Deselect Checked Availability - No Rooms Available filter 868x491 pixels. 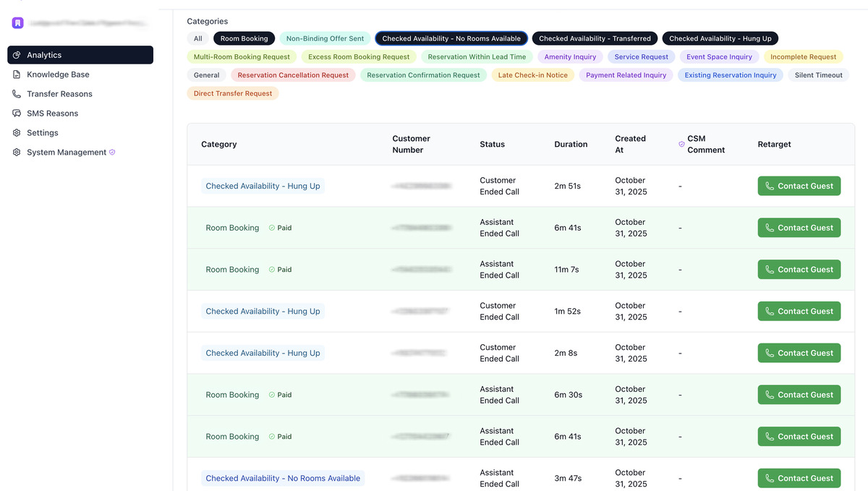[x=451, y=38]
